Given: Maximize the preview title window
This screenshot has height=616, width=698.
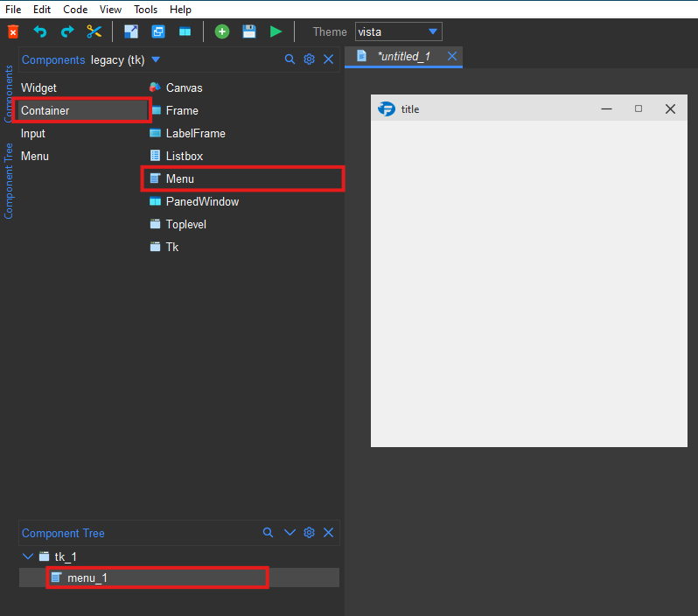Looking at the screenshot, I should tap(639, 108).
